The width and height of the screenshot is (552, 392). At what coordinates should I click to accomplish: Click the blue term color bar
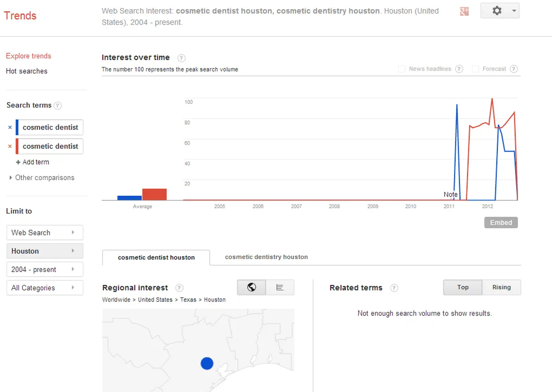point(17,127)
